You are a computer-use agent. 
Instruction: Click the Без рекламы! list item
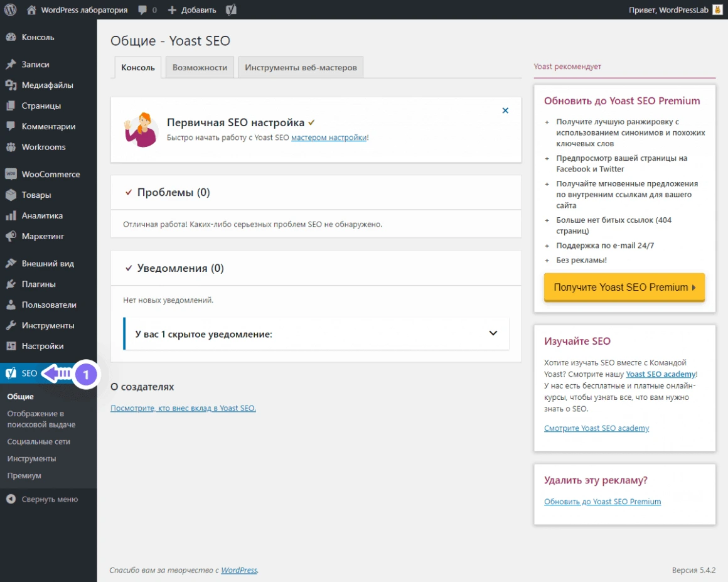pos(581,260)
